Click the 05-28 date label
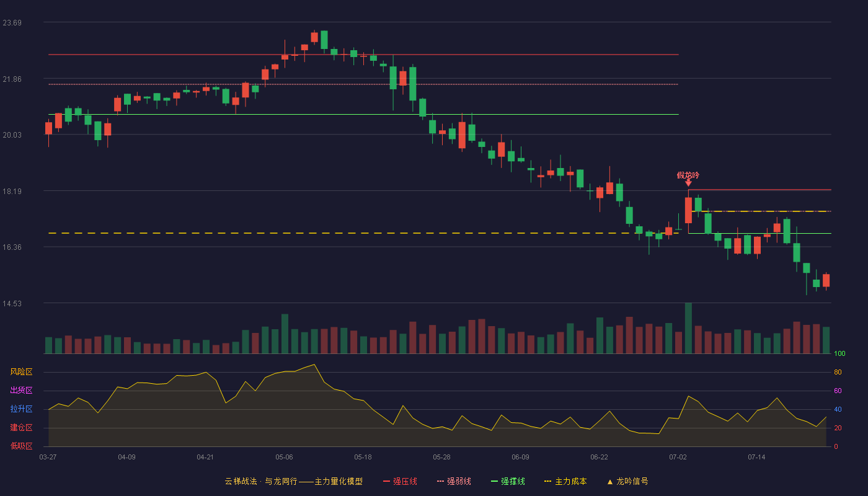Image resolution: width=868 pixels, height=496 pixels. 441,457
